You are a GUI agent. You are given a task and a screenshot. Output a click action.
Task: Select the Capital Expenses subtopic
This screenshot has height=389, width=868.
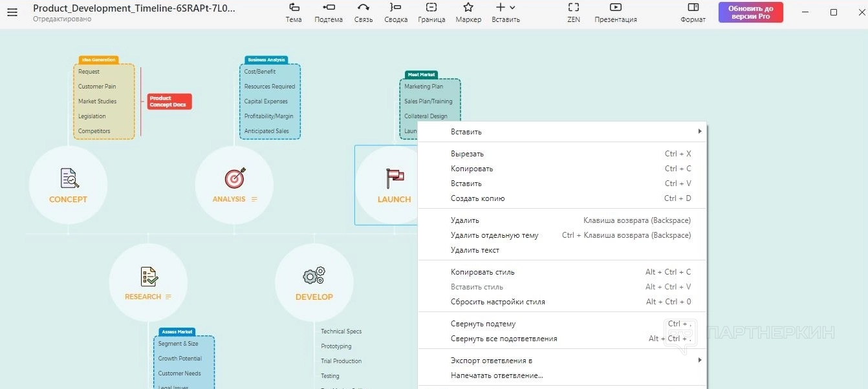click(266, 101)
